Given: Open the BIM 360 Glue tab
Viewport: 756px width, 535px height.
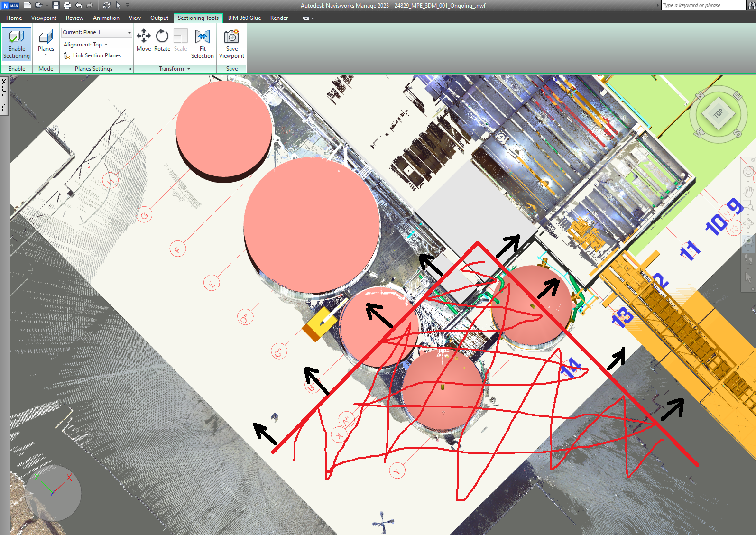Looking at the screenshot, I should 244,18.
